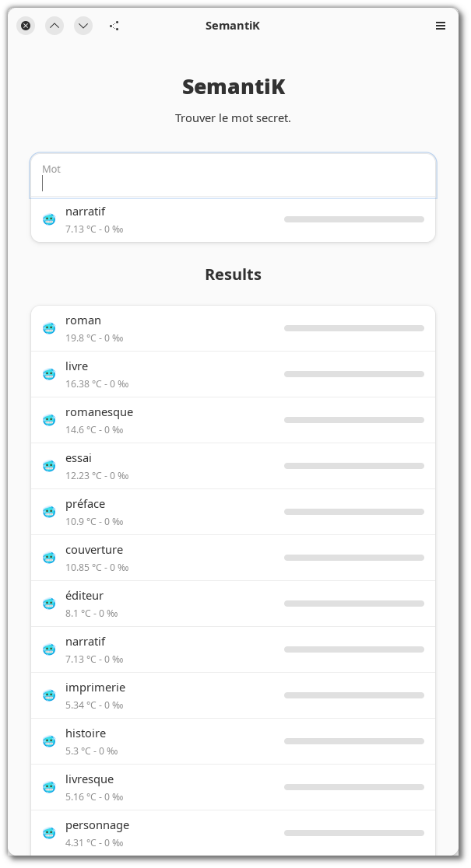
Task: Click the cold face icon beside personnage
Action: (49, 833)
